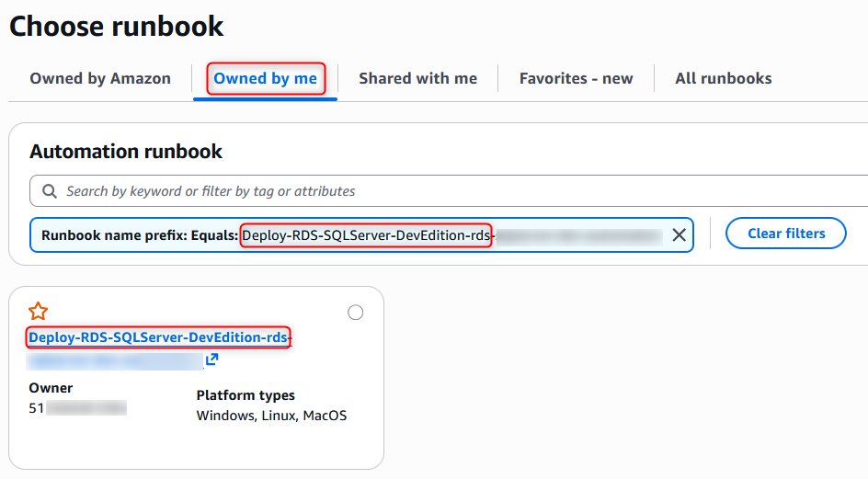Remove the runbook name prefix filter
The height and width of the screenshot is (479, 868).
680,234
